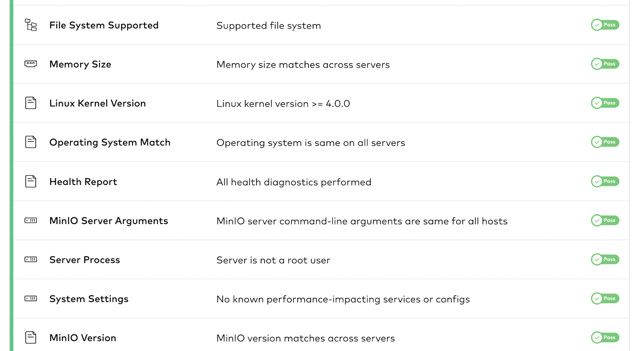Click the Pass badge for MinIO Version
The height and width of the screenshot is (351, 644).
[605, 338]
